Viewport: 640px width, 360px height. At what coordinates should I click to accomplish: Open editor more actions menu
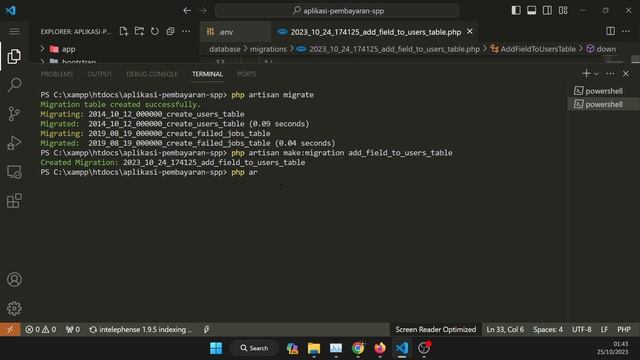click(x=626, y=31)
